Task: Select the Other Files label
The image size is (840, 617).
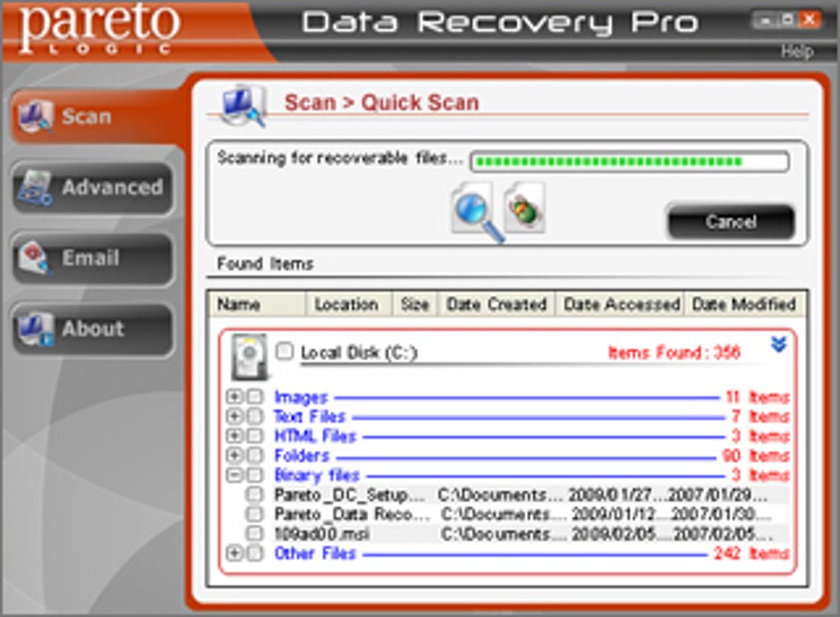Action: (x=315, y=554)
